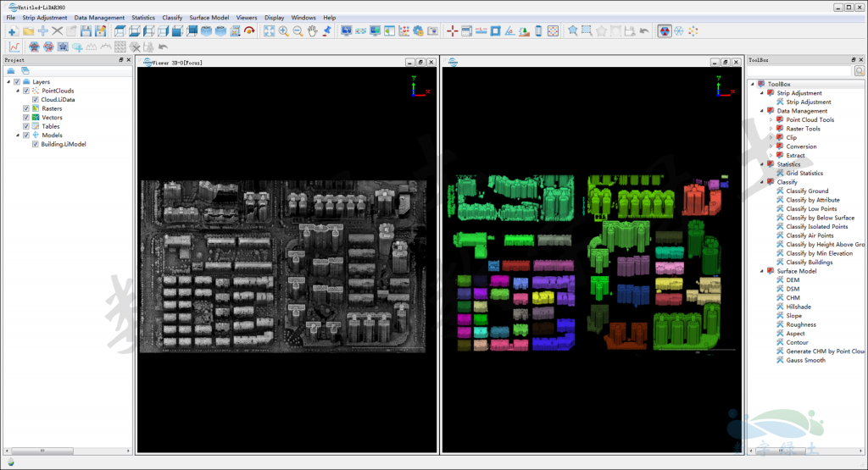Select the red crosshair pick point tool
Screen dimensions: 868x470
[452, 31]
